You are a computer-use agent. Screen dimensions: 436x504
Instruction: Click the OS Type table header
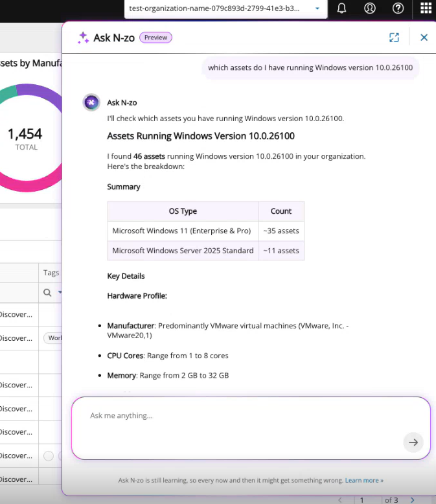coord(183,211)
